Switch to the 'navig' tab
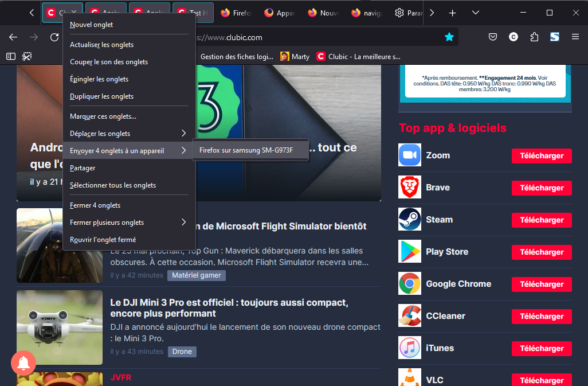The image size is (588, 386). pos(367,13)
